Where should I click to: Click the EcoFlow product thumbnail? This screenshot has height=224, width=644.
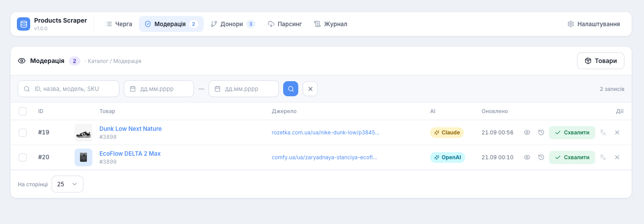coord(83,157)
